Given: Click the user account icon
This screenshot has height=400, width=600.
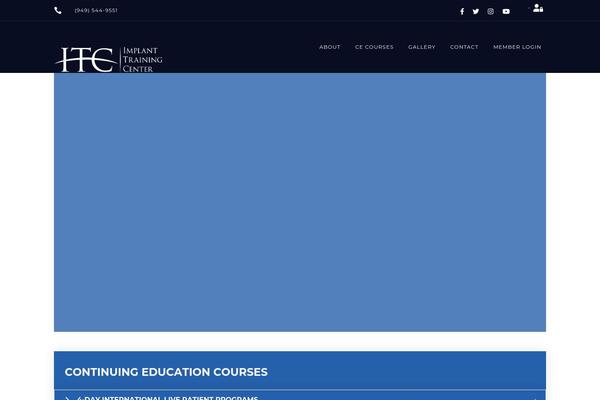Looking at the screenshot, I should (x=538, y=8).
